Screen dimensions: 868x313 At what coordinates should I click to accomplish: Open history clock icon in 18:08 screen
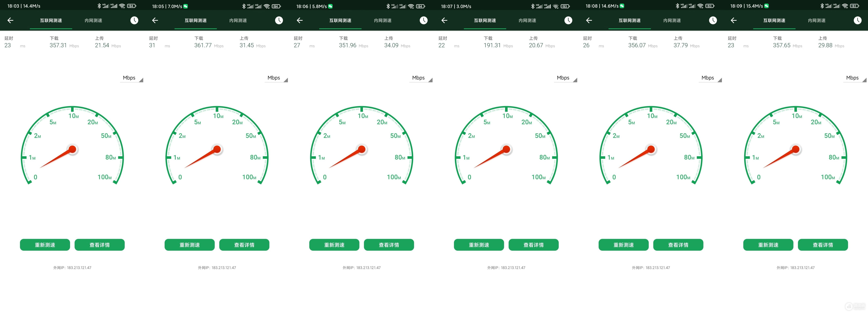click(x=713, y=21)
